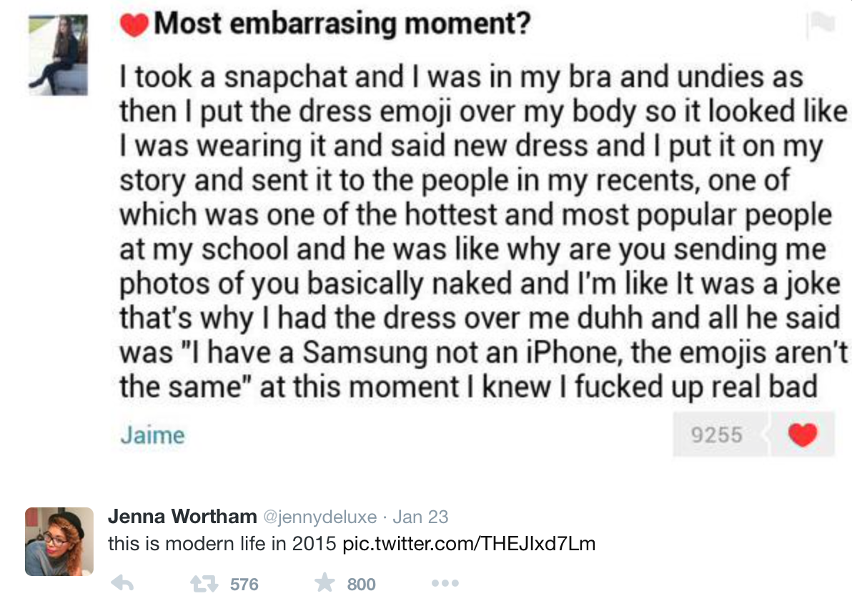This screenshot has height=616, width=852.
Task: Expand the tweet options via the three dots
Action: click(x=445, y=582)
